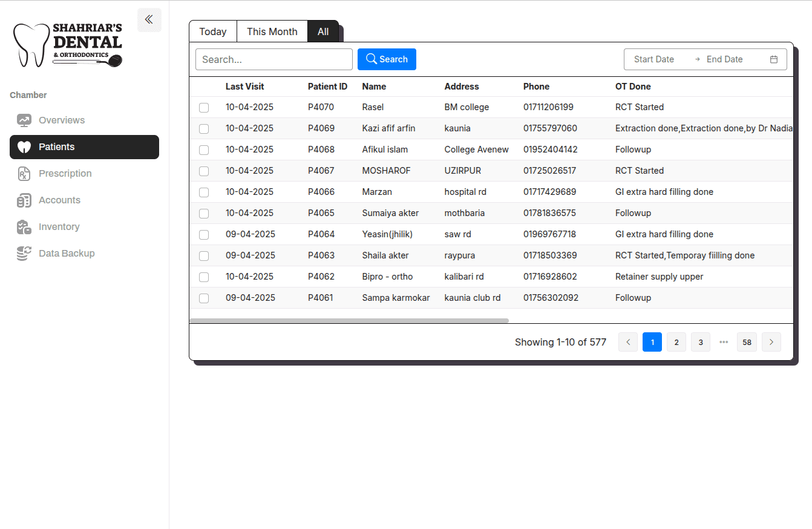Select the checkbox for patient P4067 MOSHAROF
The image size is (812, 529).
pos(204,171)
